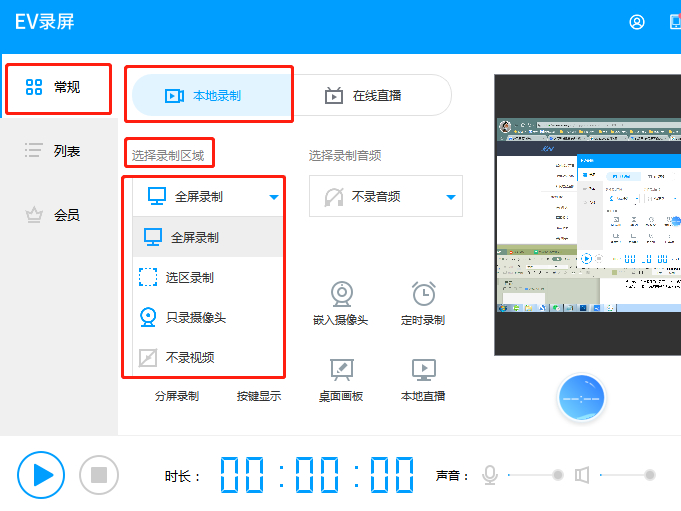The image size is (681, 511).
Task: Open the 会员 sidebar tab
Action: pos(59,215)
